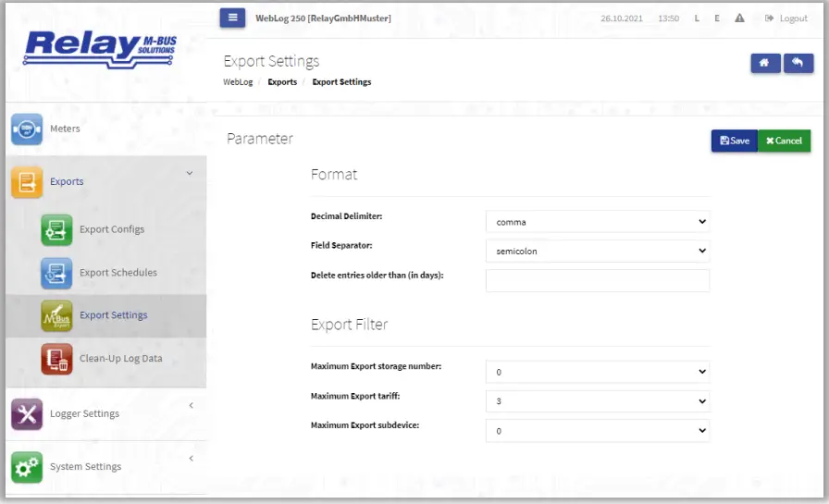Expand the Logger Settings chevron
This screenshot has width=829, height=504.
(191, 405)
